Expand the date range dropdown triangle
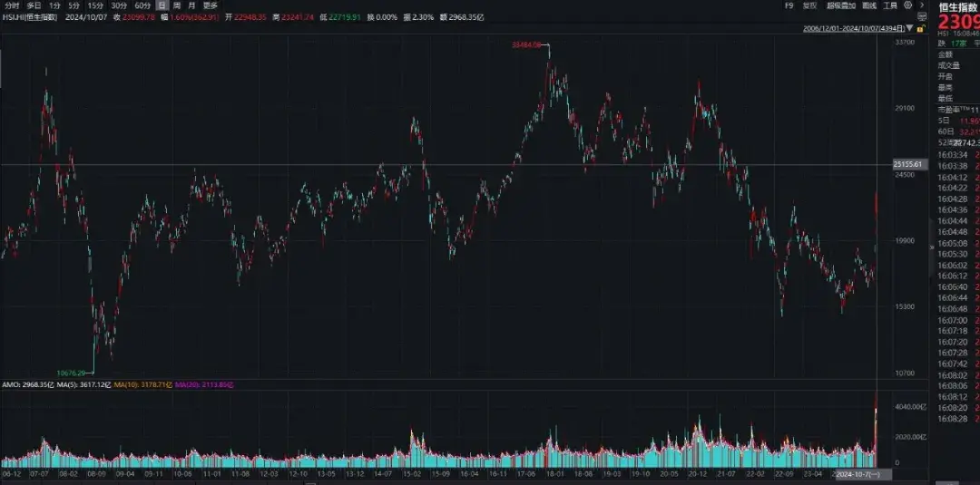Screen dimensions: 980x485 click(910, 28)
